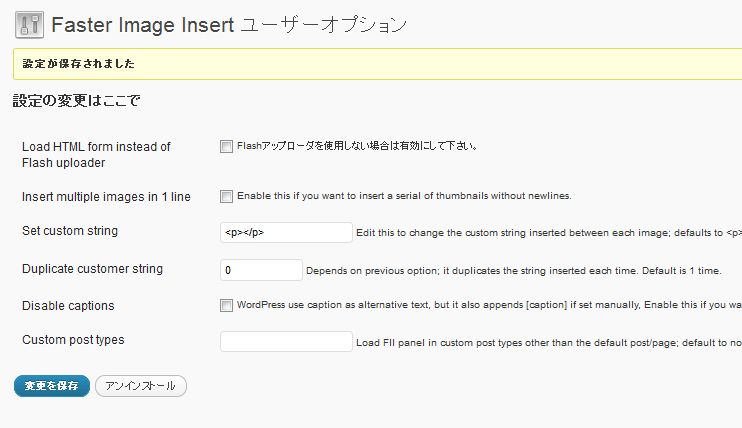The width and height of the screenshot is (742, 428).
Task: Click the Duplicate customer string label
Action: point(92,269)
